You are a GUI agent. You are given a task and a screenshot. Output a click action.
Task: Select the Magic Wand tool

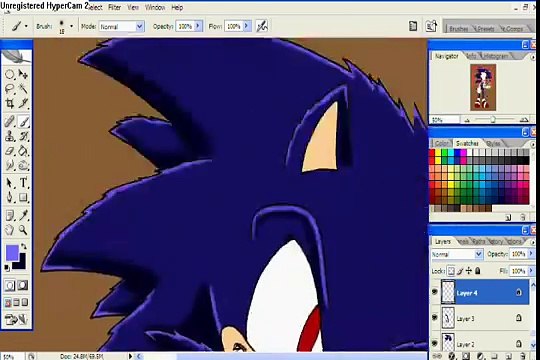tap(23, 89)
